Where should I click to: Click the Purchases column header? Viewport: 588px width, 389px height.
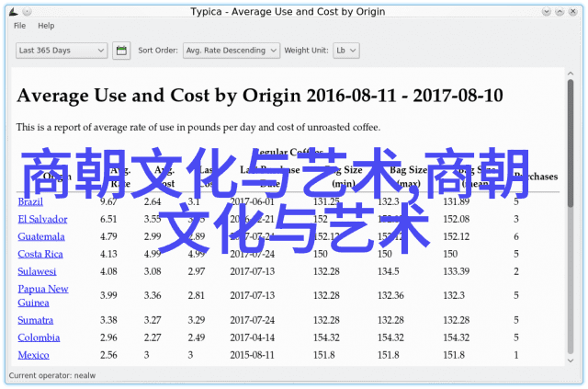[x=536, y=177]
